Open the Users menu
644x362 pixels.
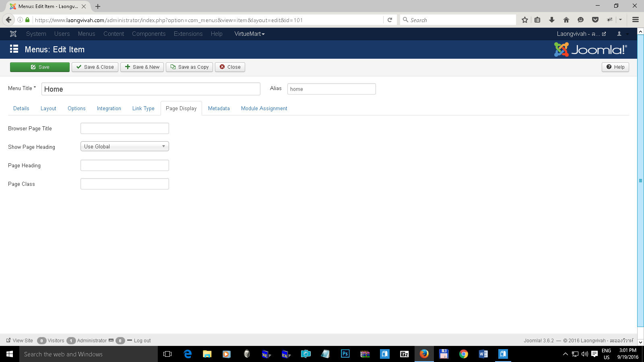click(x=62, y=34)
